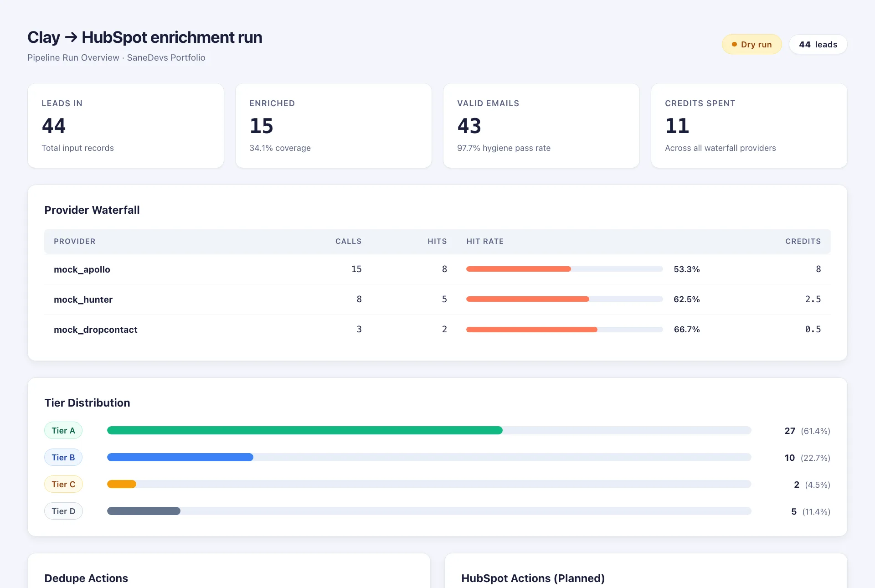This screenshot has width=875, height=588.
Task: Click the Tier D badge
Action: point(63,511)
